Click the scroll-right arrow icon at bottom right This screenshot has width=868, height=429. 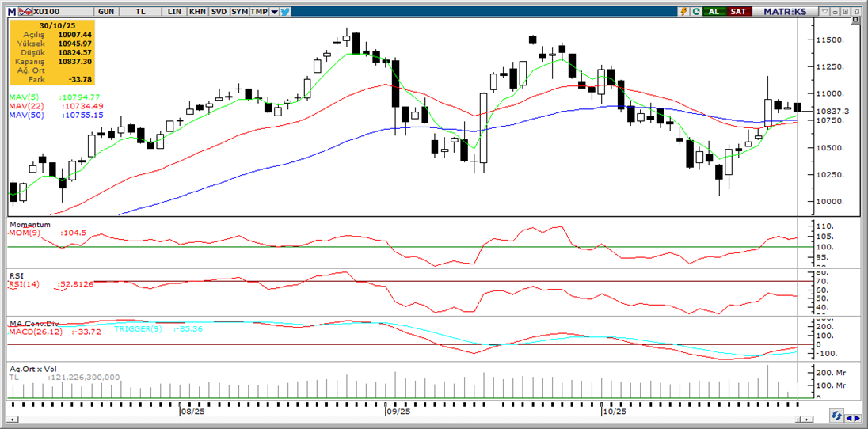(x=857, y=416)
